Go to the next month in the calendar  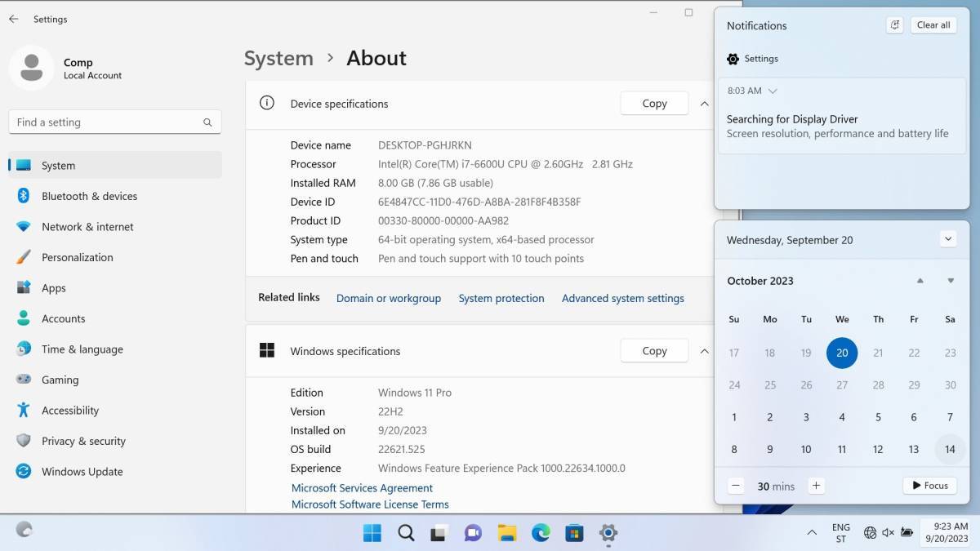tap(951, 281)
